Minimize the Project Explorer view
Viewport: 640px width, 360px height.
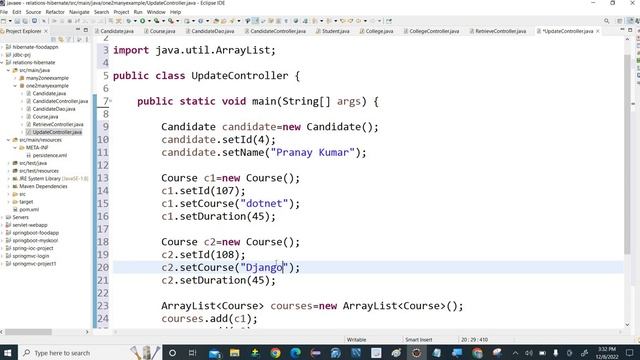click(78, 30)
